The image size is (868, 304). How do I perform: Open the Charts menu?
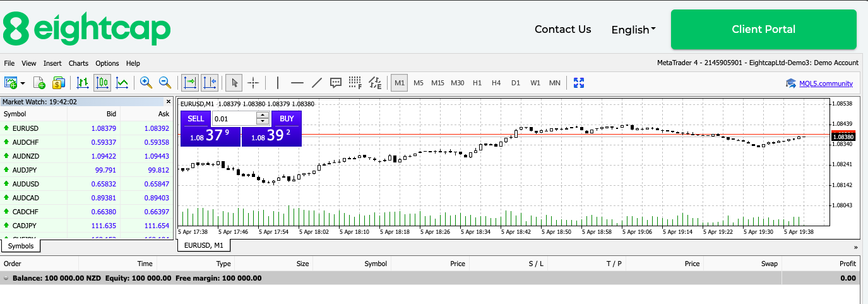coord(79,63)
